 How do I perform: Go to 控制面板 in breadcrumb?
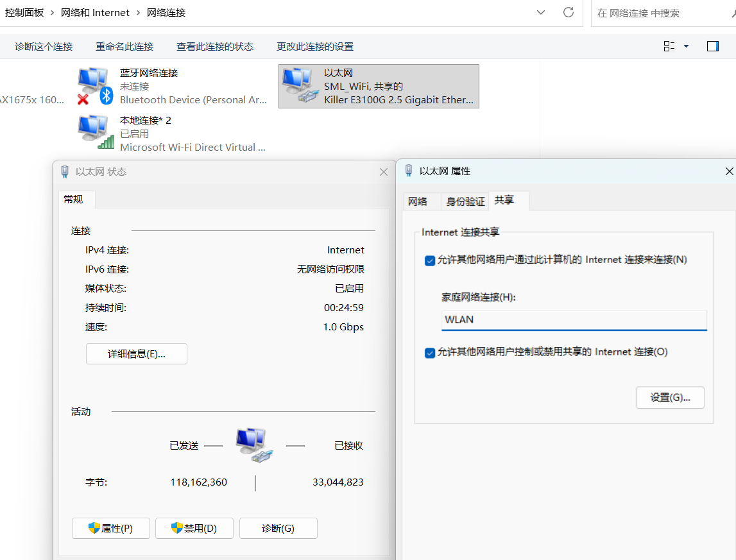24,13
